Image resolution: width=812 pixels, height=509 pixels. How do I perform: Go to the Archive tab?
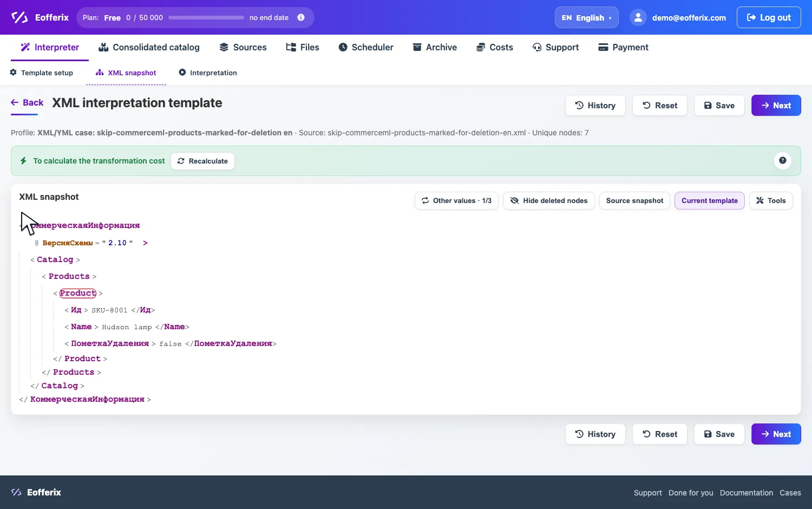[435, 47]
